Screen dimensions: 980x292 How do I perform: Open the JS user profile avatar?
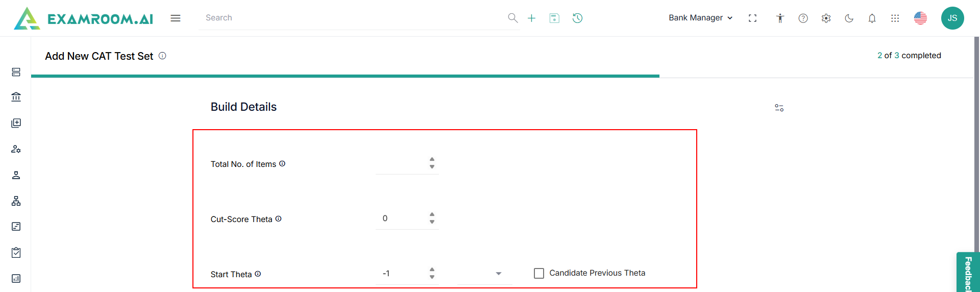(952, 18)
